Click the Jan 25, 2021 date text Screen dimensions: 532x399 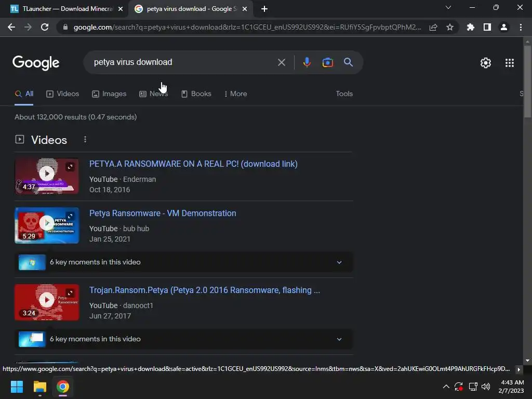coord(110,239)
